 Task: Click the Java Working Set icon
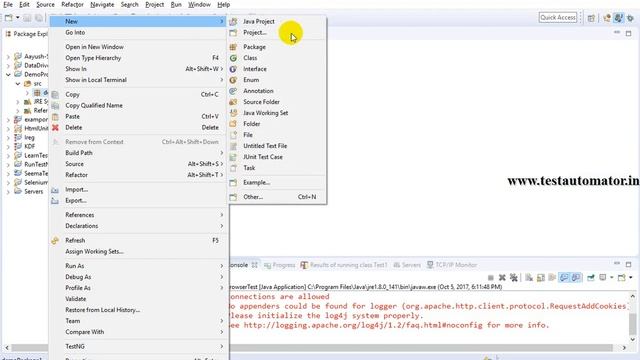click(x=233, y=113)
